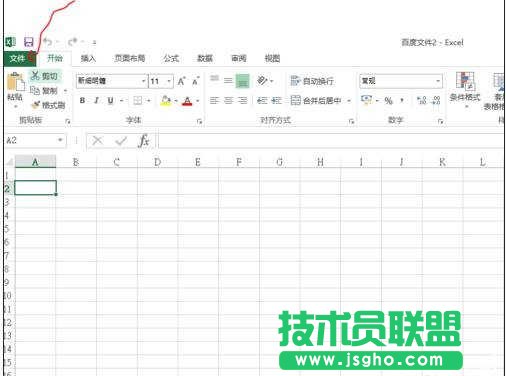Viewport: 506px width, 376px height.
Task: Click the Save icon in quick access toolbar
Action: pyautogui.click(x=29, y=42)
